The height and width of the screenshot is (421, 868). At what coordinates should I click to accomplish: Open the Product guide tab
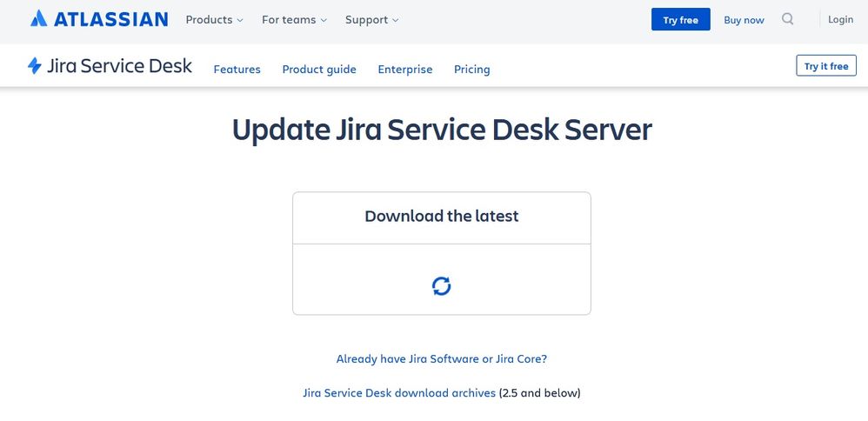[319, 70]
